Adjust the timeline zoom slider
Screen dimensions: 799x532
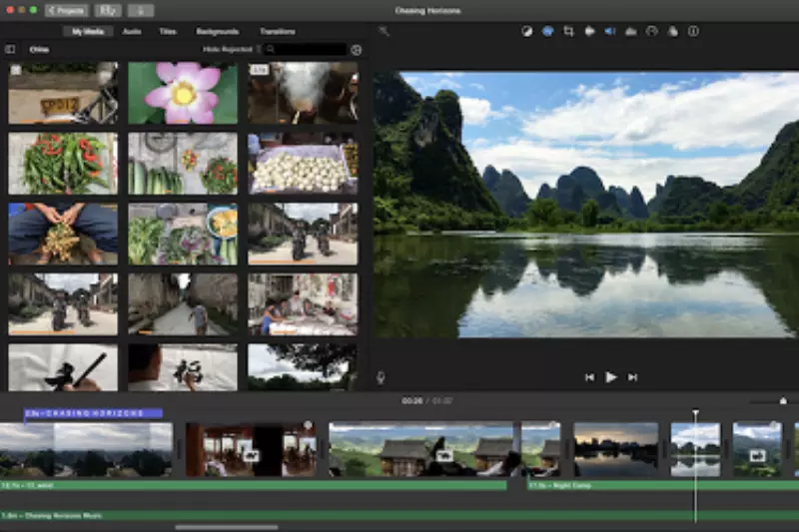point(783,401)
